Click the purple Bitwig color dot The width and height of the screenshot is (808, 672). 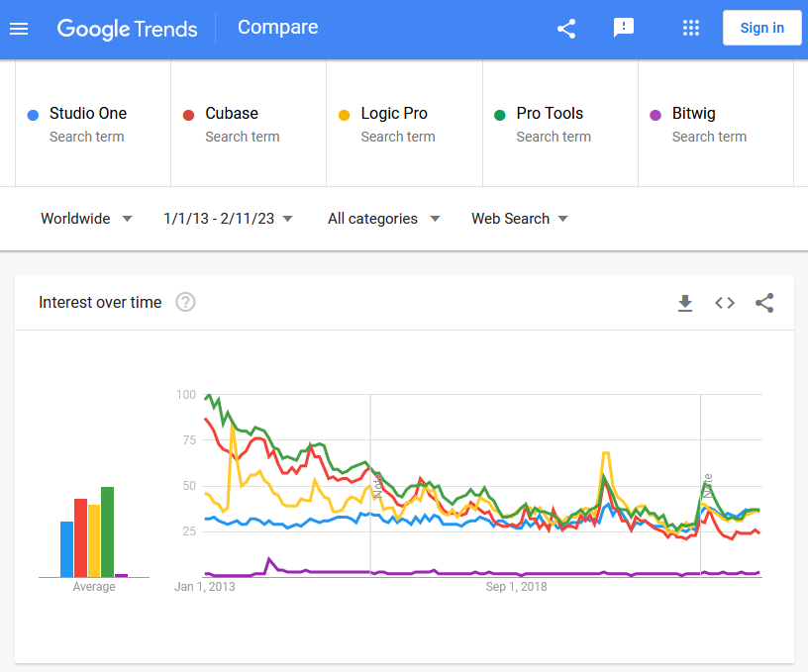pyautogui.click(x=656, y=116)
